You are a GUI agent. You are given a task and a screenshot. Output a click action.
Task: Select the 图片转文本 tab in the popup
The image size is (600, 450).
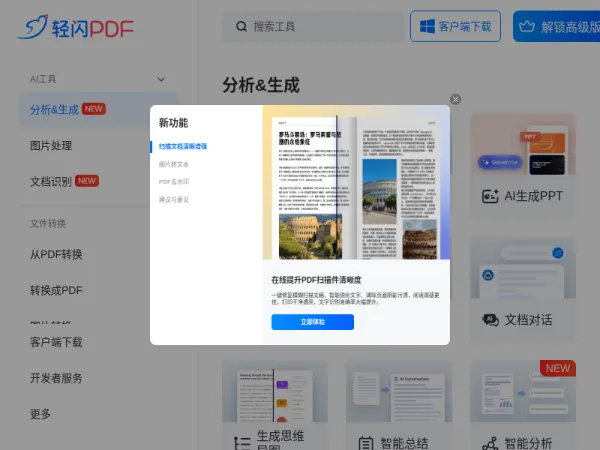pos(174,164)
